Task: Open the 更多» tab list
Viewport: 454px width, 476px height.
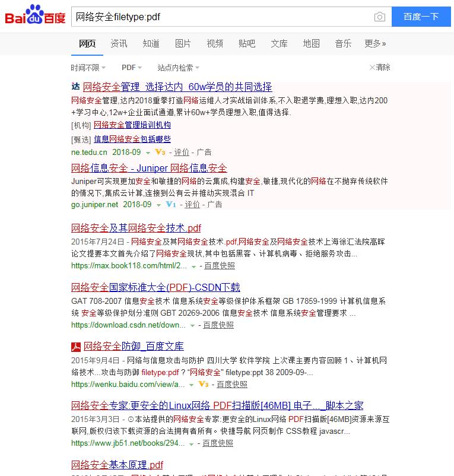Action: pyautogui.click(x=376, y=44)
